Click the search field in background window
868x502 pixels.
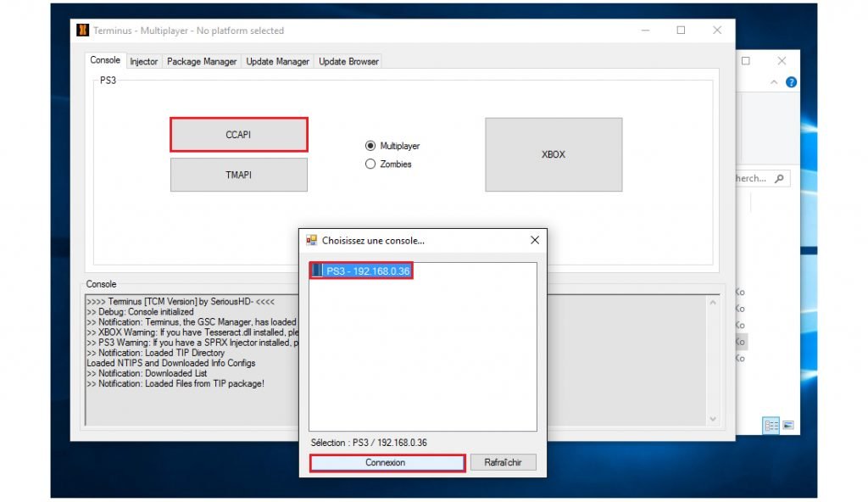click(762, 178)
